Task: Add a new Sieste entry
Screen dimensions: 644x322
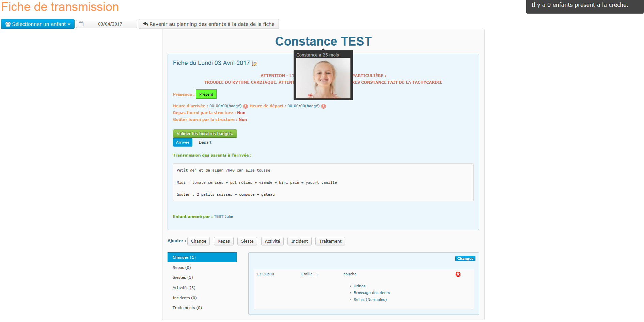Action: coord(247,241)
